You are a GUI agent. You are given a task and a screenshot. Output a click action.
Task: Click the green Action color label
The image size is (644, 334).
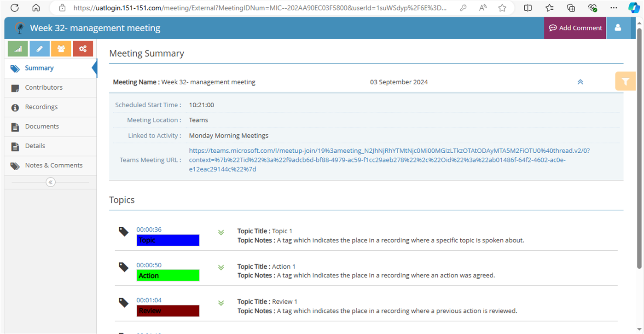[168, 275]
